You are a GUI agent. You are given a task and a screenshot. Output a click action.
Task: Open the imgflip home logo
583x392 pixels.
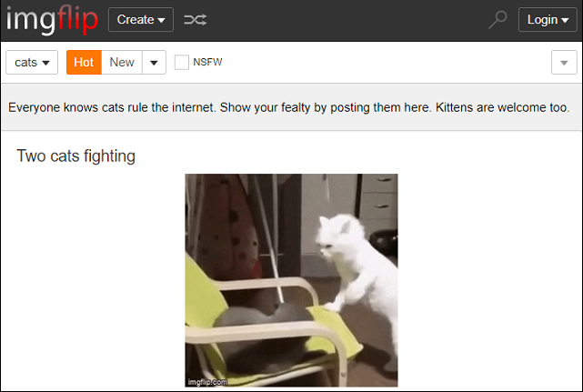[x=52, y=20]
